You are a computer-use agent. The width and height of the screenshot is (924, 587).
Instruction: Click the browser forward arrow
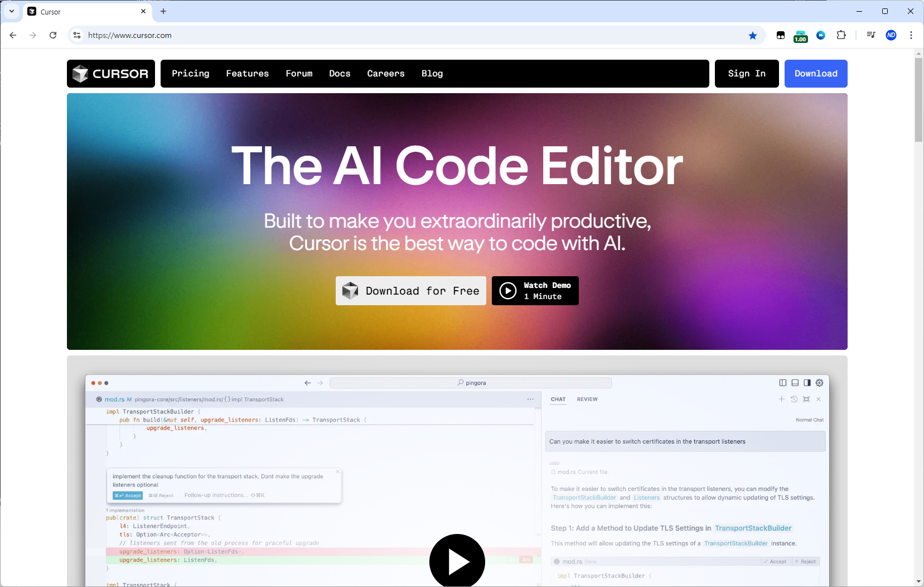point(33,35)
